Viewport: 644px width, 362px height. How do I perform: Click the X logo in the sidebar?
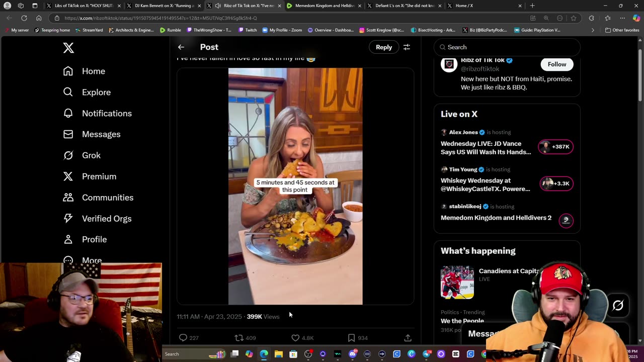[x=68, y=48]
